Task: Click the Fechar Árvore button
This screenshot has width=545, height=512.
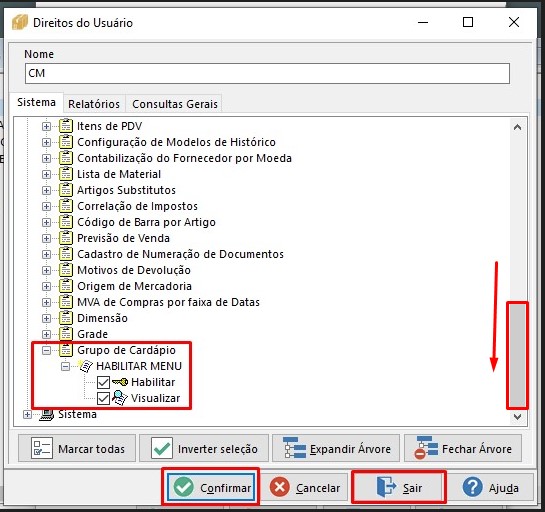Action: [463, 448]
